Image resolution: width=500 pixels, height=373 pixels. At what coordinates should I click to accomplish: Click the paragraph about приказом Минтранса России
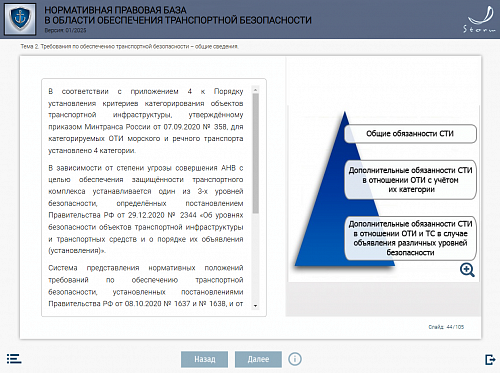tap(146, 121)
